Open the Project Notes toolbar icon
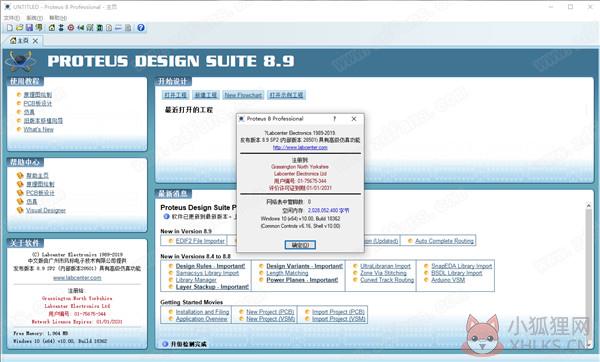The height and width of the screenshot is (362, 600). coord(128,28)
